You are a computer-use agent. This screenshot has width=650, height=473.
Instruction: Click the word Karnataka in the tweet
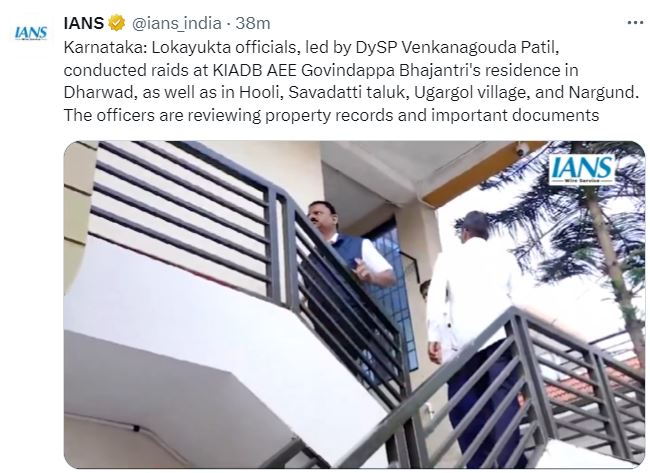[105, 48]
